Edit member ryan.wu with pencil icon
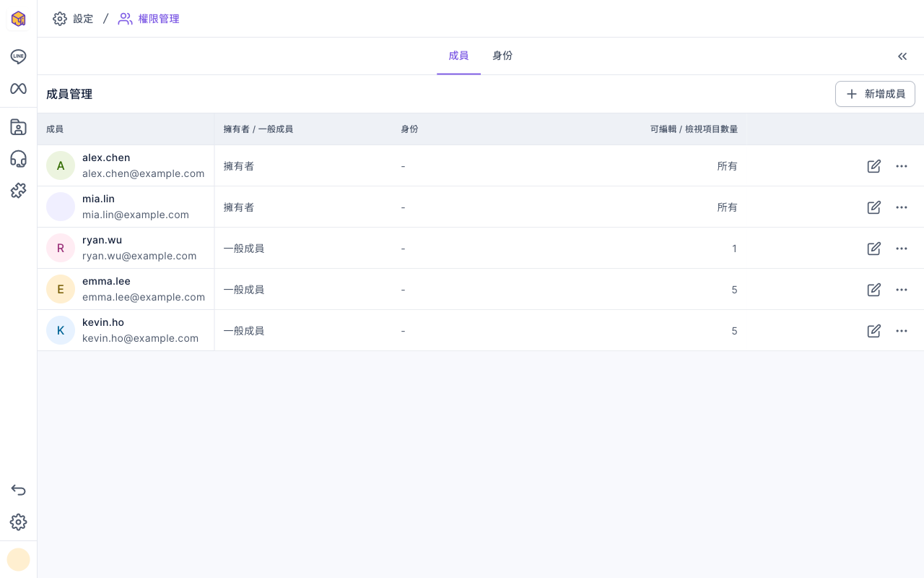This screenshot has height=578, width=924. [x=874, y=249]
